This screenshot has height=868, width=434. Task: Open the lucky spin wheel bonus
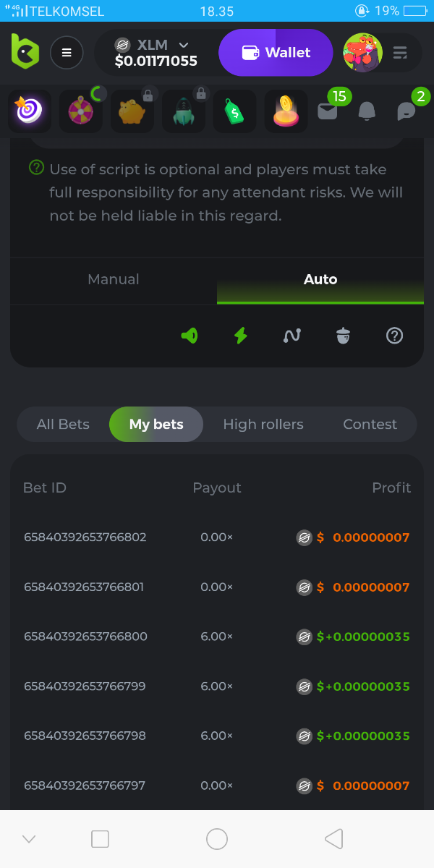tap(80, 111)
